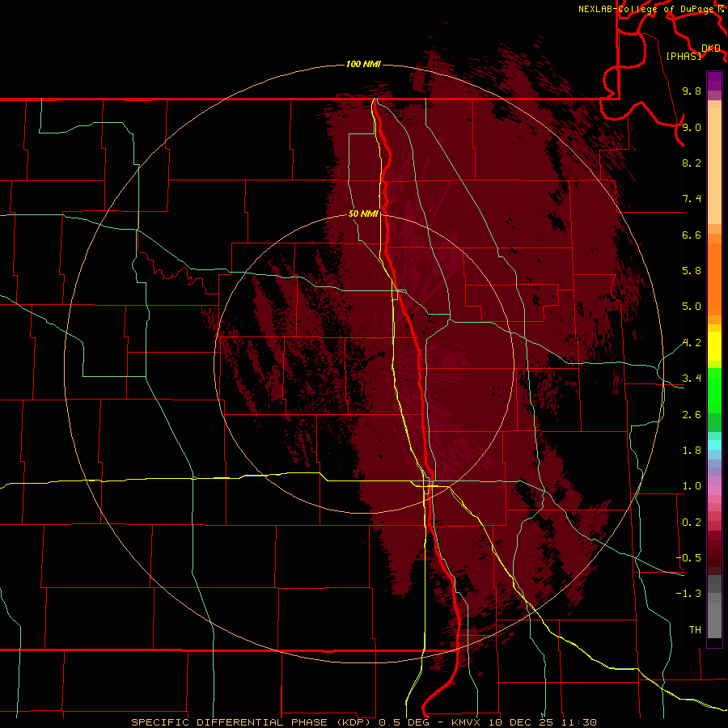This screenshot has width=728, height=728.
Task: Select the 8.2 legend value
Action: [x=692, y=163]
